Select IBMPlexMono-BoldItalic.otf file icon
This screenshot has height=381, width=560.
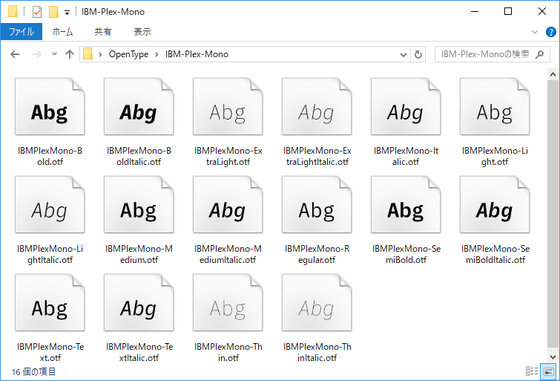pos(139,107)
